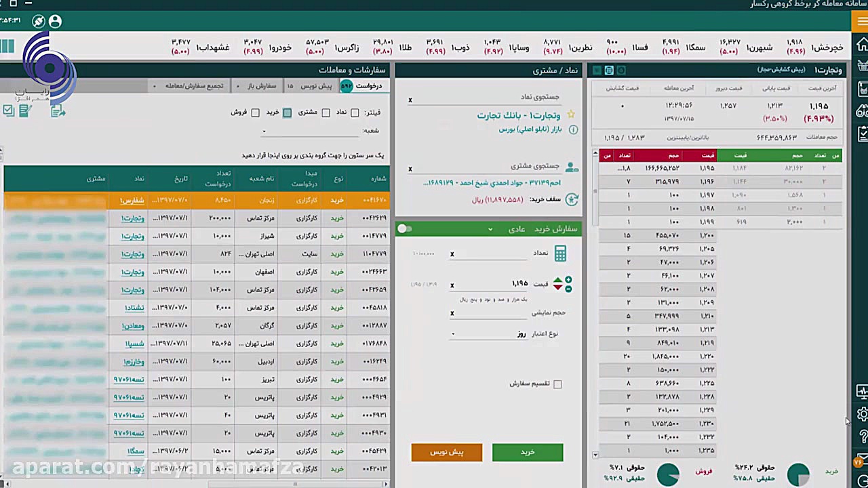868x488 pixels.
Task: Open the order type عادی dropdown
Action: (502, 229)
